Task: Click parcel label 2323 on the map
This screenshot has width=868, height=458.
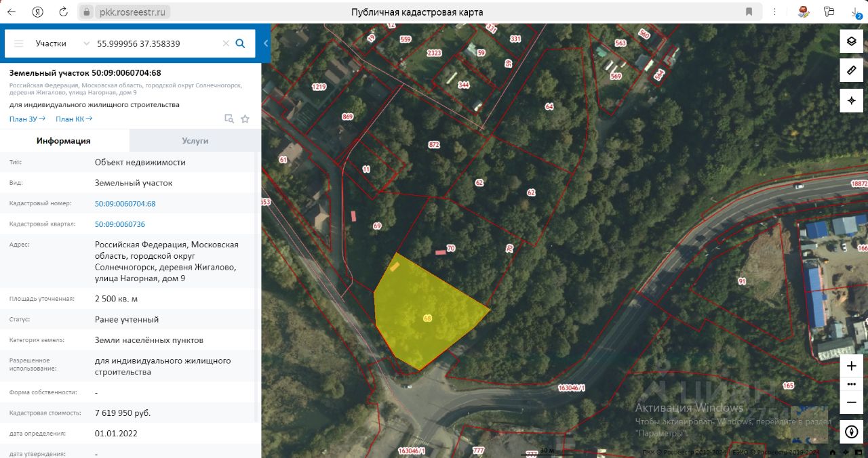Action: 434,53
